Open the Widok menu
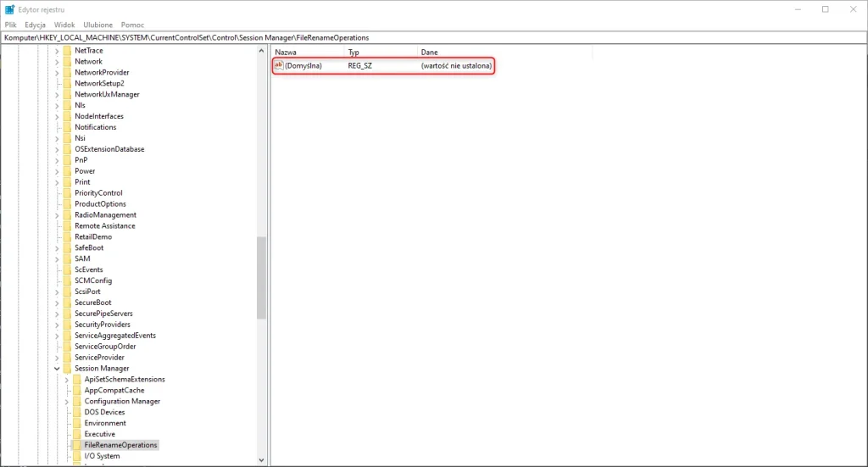The image size is (868, 467). [x=64, y=25]
